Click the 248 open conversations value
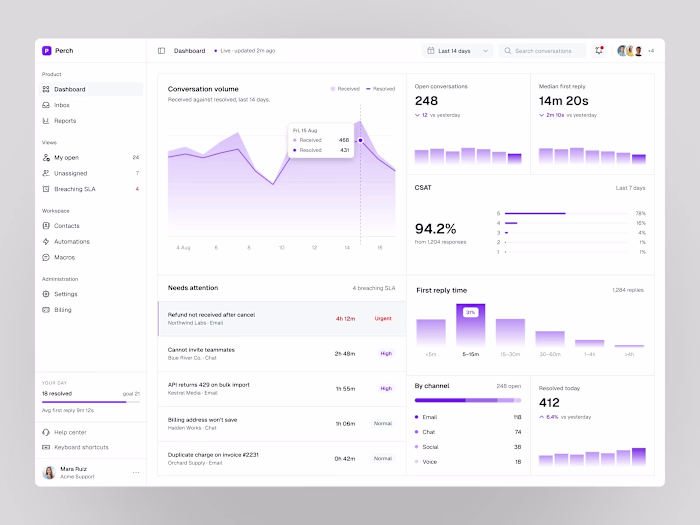 tap(426, 101)
